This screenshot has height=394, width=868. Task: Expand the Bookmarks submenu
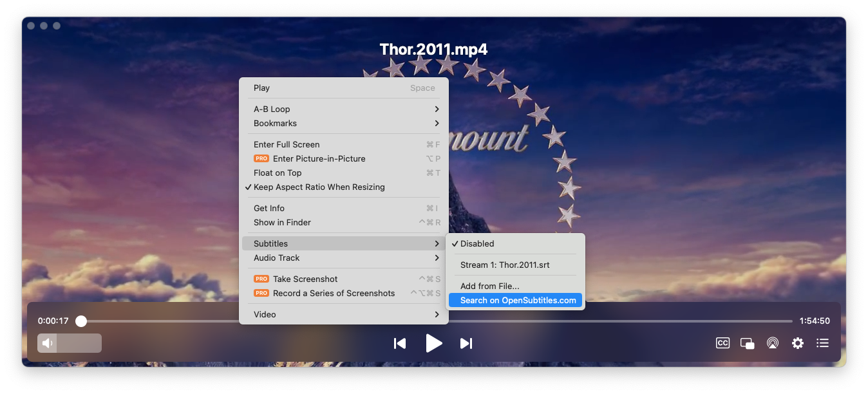tap(275, 123)
